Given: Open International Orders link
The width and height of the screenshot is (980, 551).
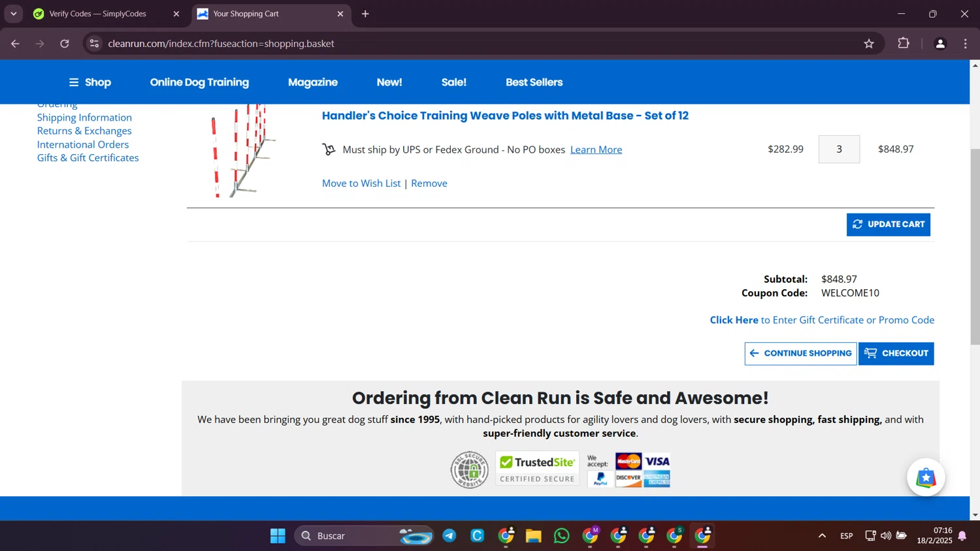Looking at the screenshot, I should [x=83, y=144].
